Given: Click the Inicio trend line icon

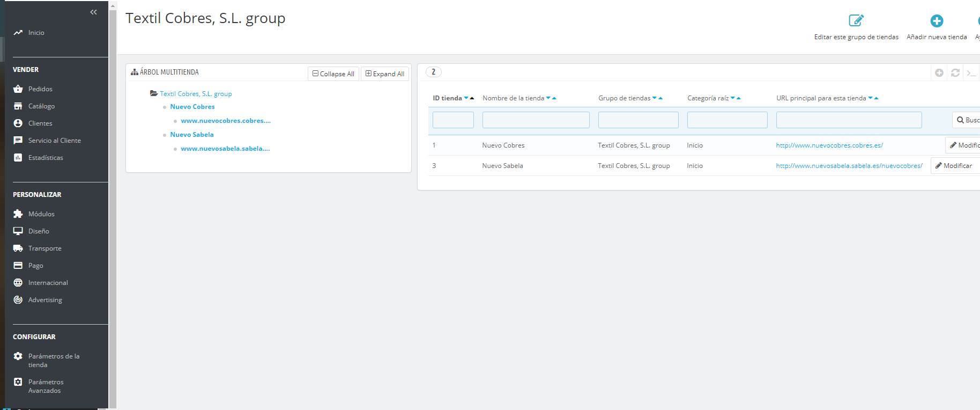Looking at the screenshot, I should [x=18, y=33].
